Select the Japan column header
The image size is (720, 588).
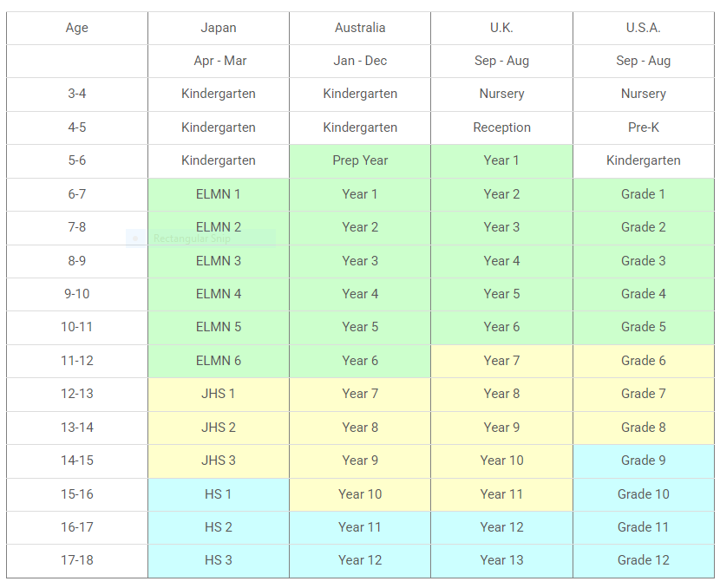tap(219, 28)
